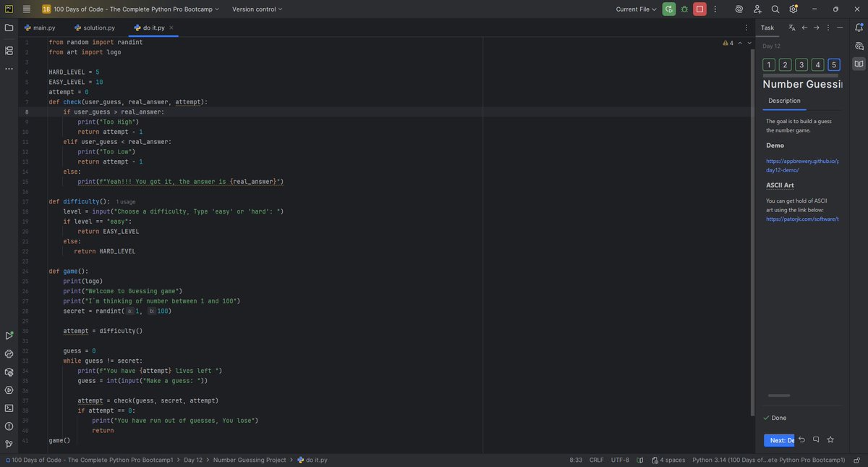The image size is (868, 467).
Task: Start debugging with the bug icon
Action: [683, 9]
